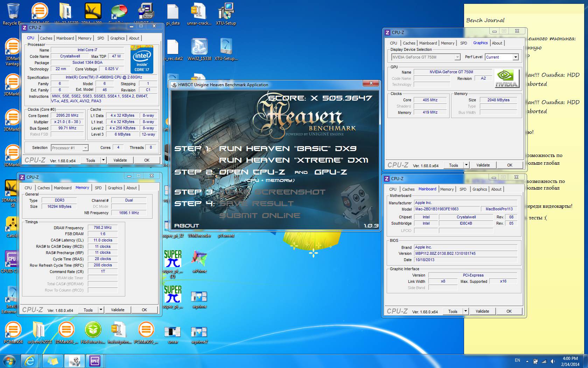Click the GPU Core clock 405 MHz value

click(x=430, y=100)
